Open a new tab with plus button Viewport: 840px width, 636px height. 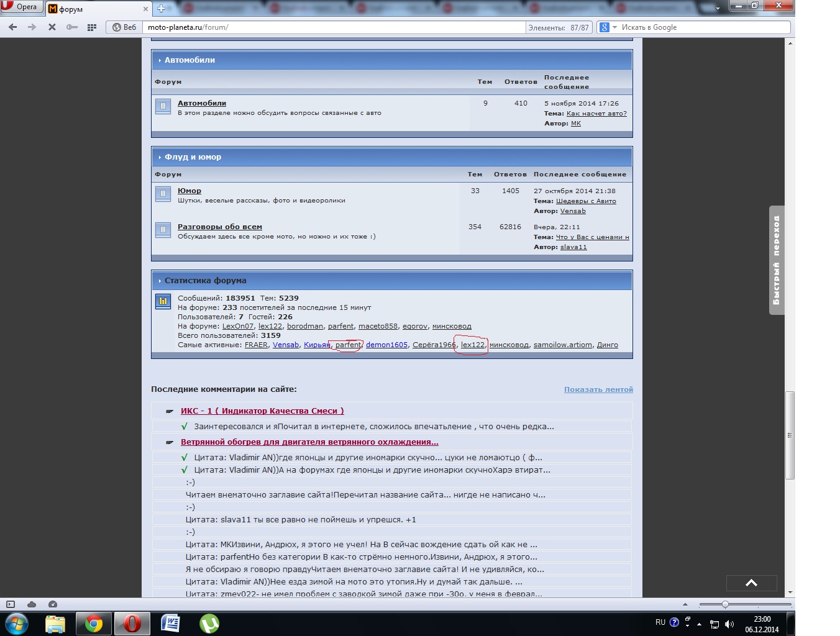point(161,9)
